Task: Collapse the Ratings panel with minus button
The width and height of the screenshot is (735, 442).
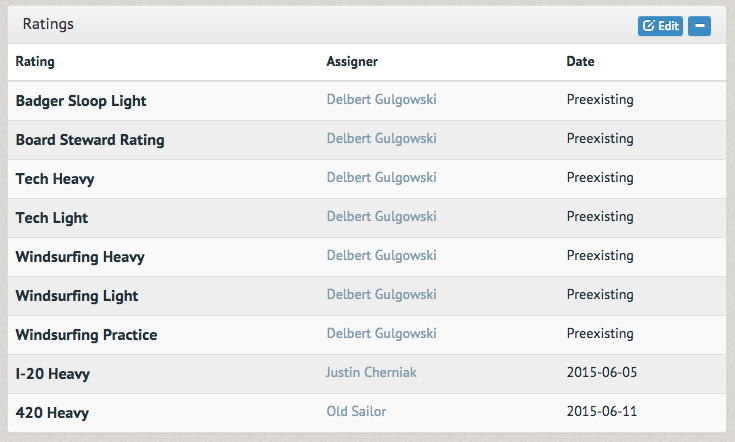Action: (x=699, y=26)
